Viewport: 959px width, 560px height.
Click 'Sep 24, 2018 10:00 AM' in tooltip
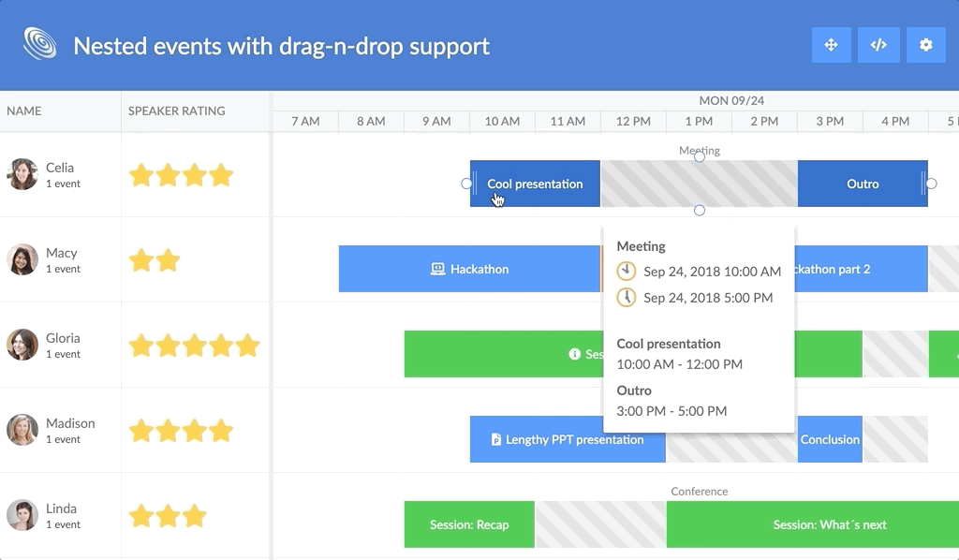[712, 272]
